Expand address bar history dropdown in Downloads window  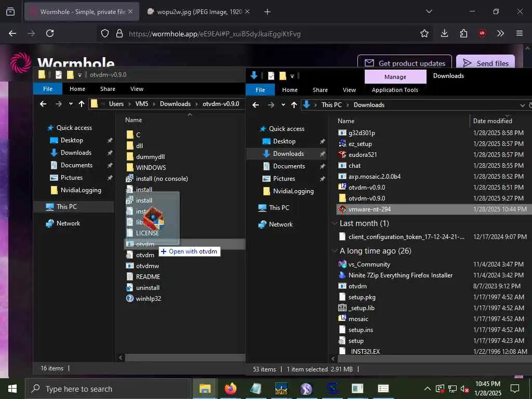(x=522, y=105)
